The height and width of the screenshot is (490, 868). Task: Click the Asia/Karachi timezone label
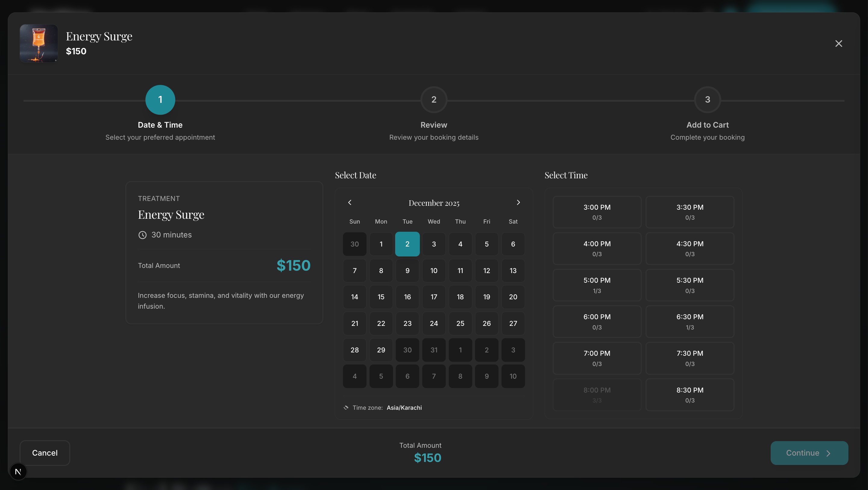(x=404, y=407)
